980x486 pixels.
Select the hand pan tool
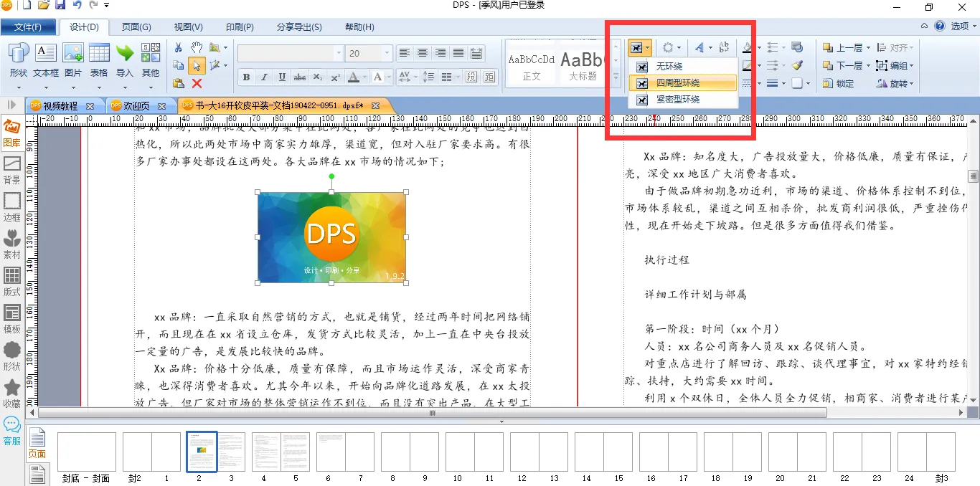click(197, 47)
